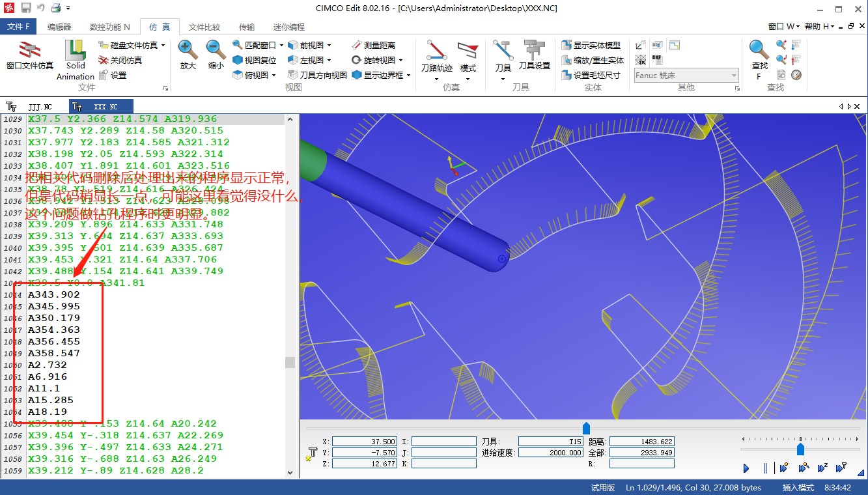The width and height of the screenshot is (868, 495).
Task: Click the icon left of DXF in 其他 group
Action: pos(641,59)
